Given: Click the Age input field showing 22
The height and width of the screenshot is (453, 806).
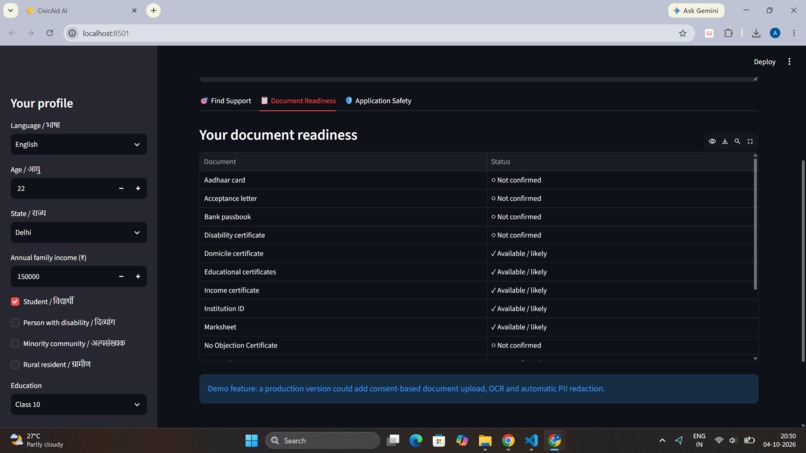Looking at the screenshot, I should [x=62, y=189].
